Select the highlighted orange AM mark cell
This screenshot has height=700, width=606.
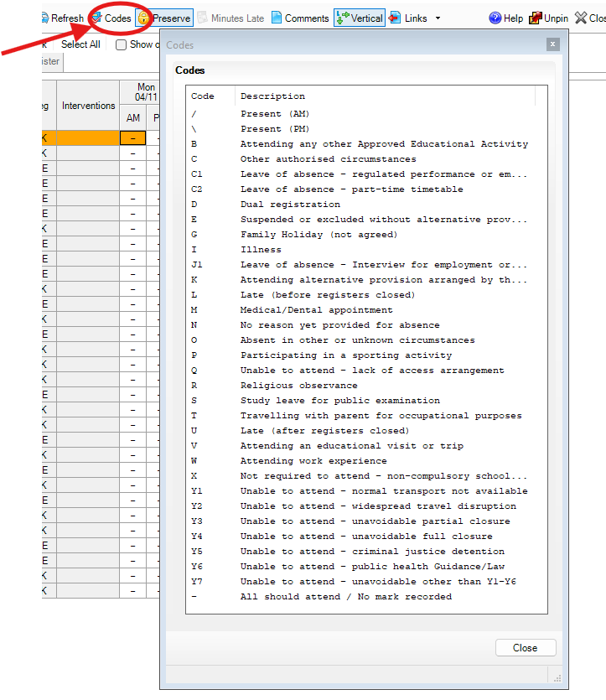click(133, 138)
